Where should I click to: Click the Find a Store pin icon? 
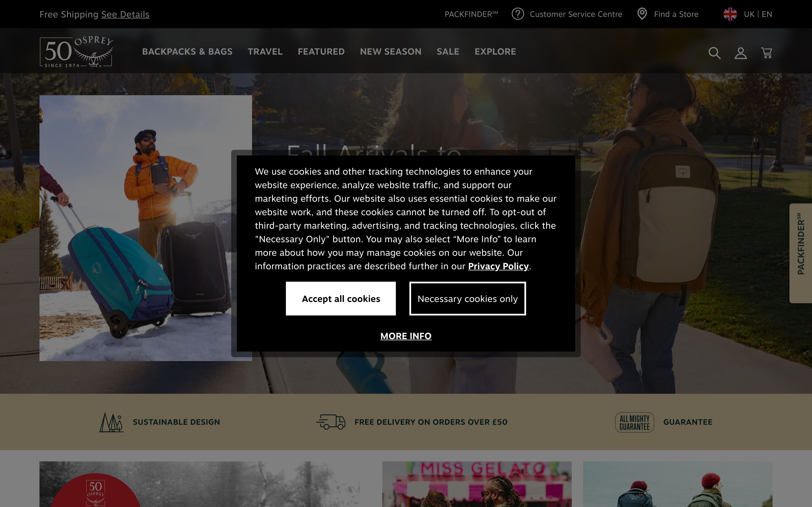click(642, 14)
